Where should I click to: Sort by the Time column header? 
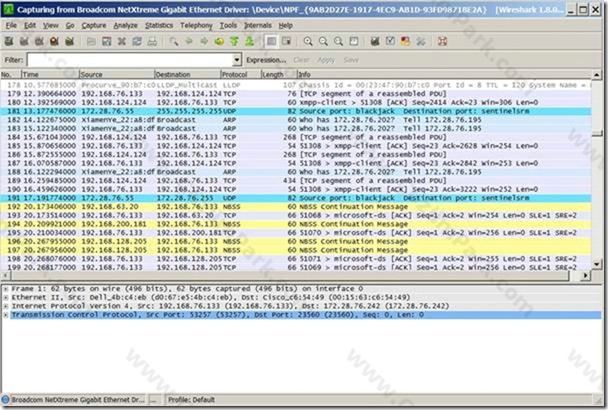pyautogui.click(x=50, y=74)
